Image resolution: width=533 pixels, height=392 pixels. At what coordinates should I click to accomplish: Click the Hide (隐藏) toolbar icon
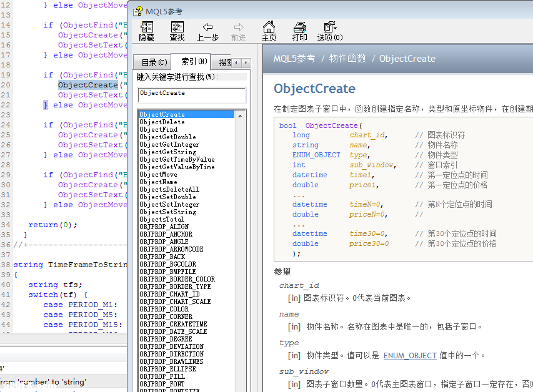[146, 31]
